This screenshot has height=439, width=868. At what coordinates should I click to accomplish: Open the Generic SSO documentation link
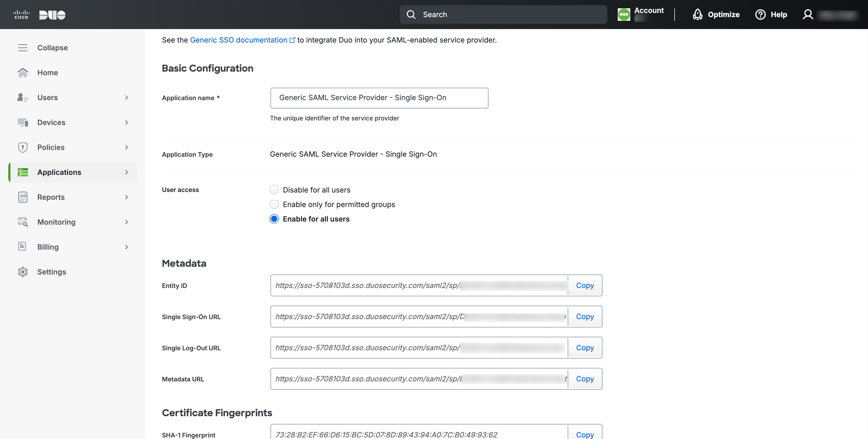239,40
